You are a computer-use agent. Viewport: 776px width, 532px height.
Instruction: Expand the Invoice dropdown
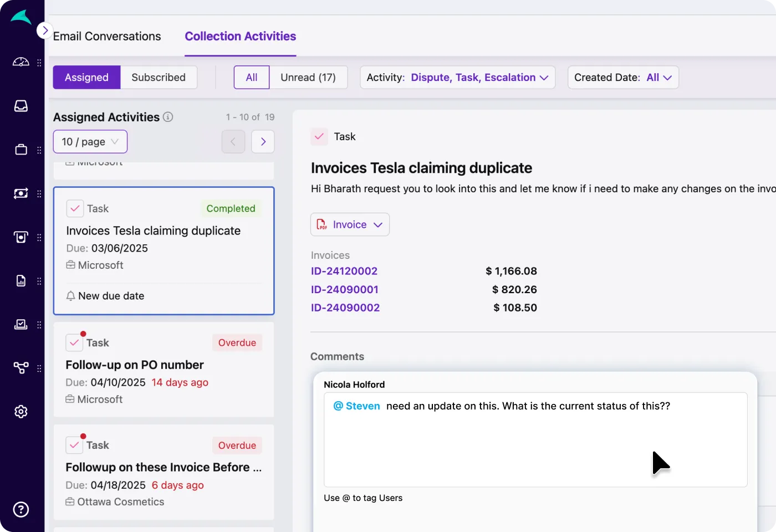pyautogui.click(x=350, y=224)
